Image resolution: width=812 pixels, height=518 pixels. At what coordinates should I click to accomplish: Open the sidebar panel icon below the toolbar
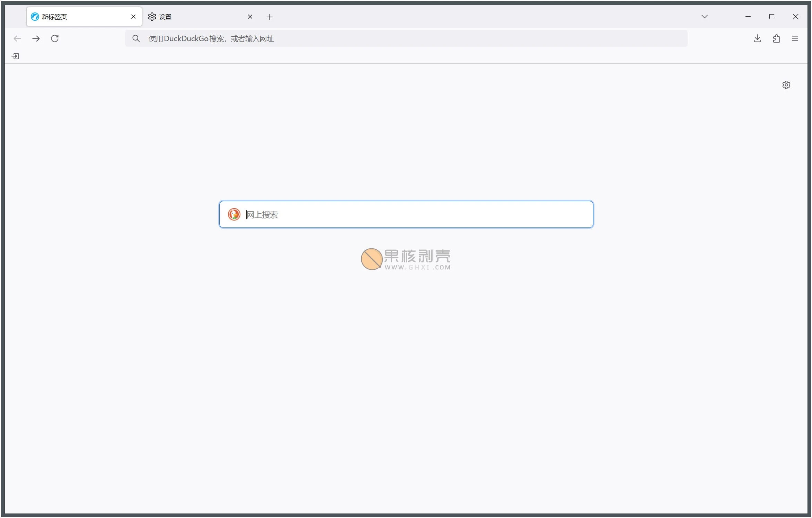coord(15,56)
